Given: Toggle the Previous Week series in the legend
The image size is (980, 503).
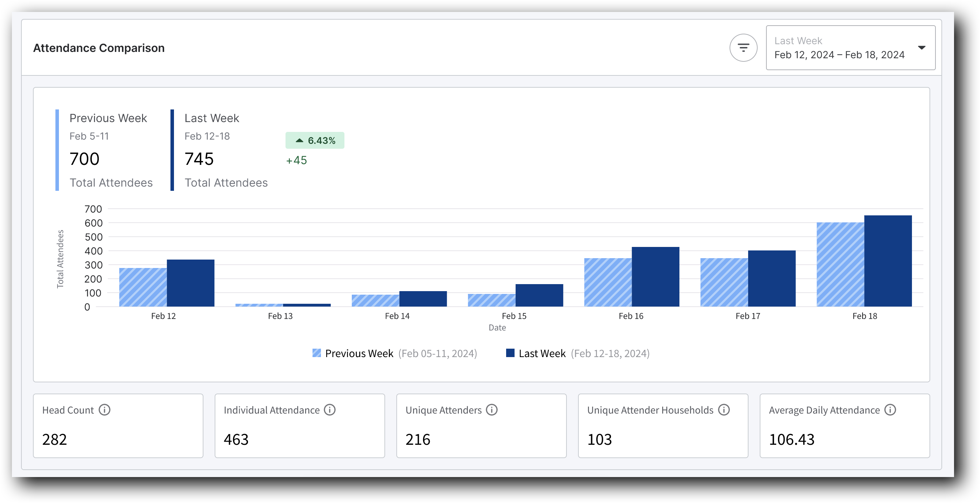Looking at the screenshot, I should tap(359, 354).
